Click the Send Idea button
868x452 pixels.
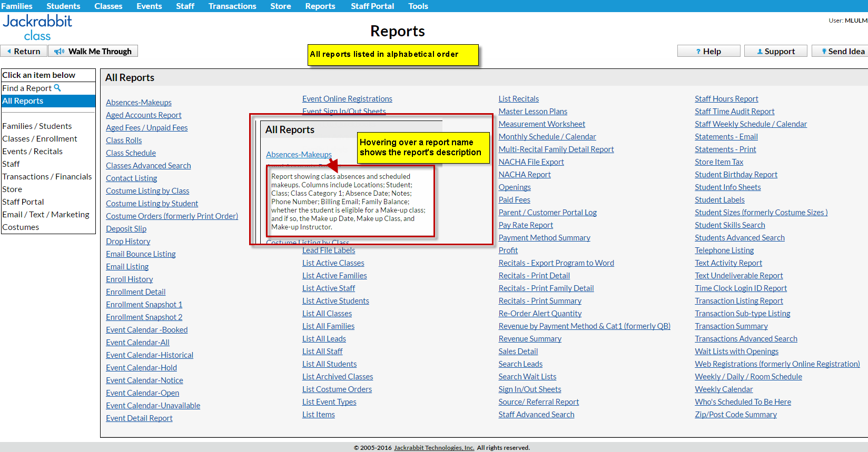pos(841,51)
